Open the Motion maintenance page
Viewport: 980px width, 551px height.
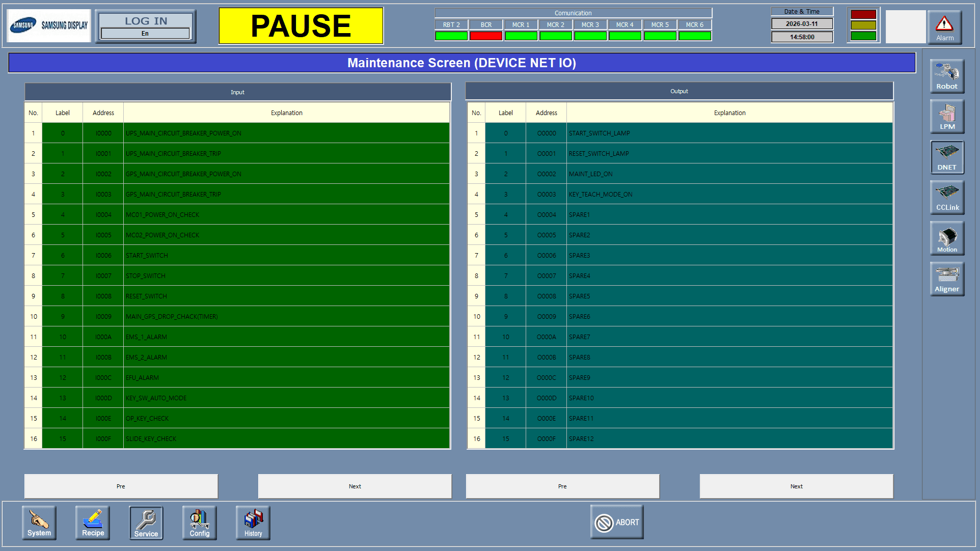(947, 238)
